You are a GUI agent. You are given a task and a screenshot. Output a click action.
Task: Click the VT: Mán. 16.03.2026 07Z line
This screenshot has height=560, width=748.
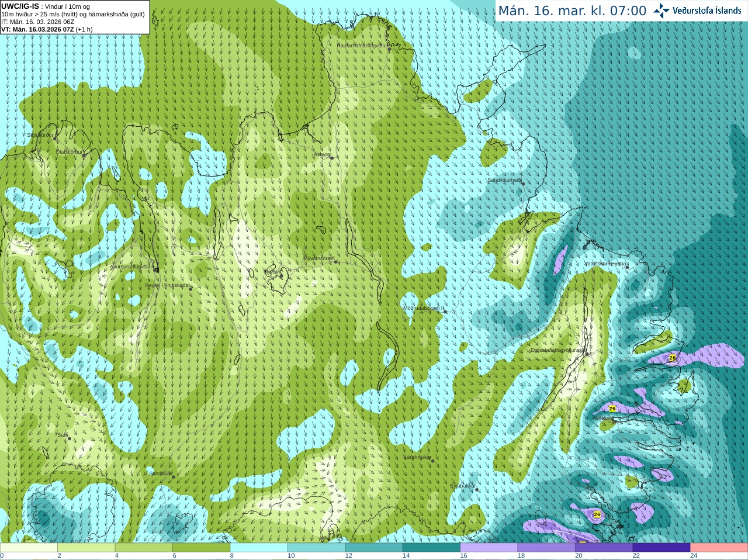pyautogui.click(x=47, y=29)
